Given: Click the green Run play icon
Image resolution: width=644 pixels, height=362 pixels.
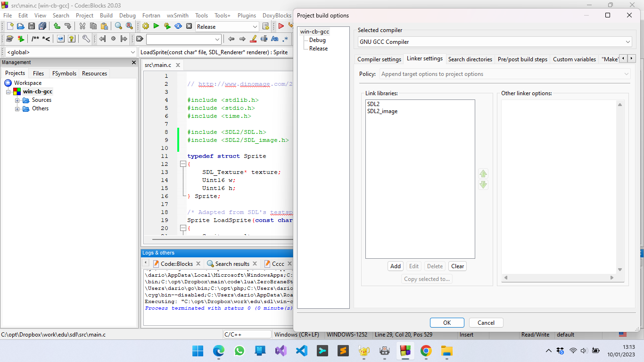Looking at the screenshot, I should click(x=157, y=26).
